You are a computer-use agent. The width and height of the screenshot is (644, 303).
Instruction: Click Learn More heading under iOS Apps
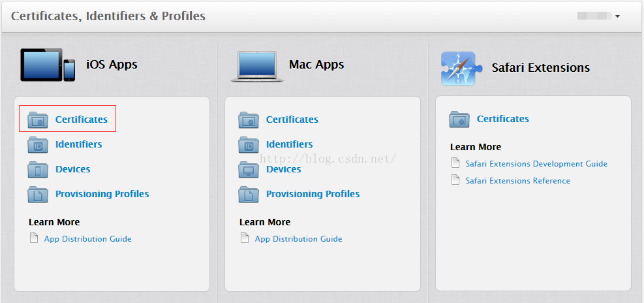[x=54, y=222]
